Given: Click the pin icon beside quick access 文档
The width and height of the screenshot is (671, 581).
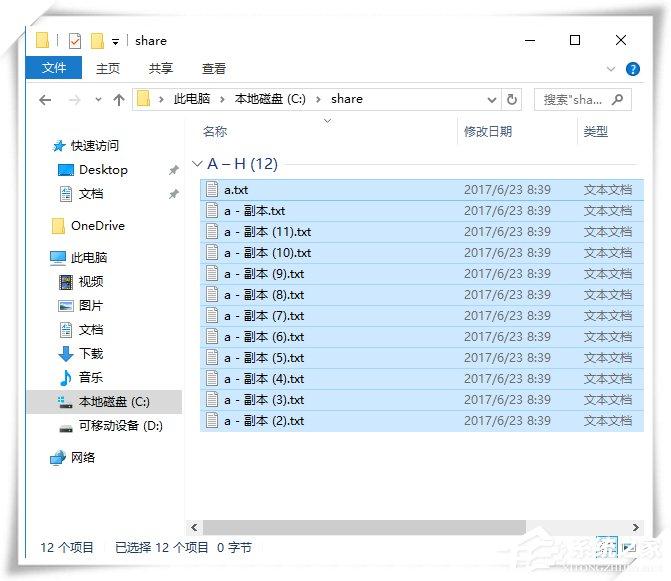Looking at the screenshot, I should 173,194.
